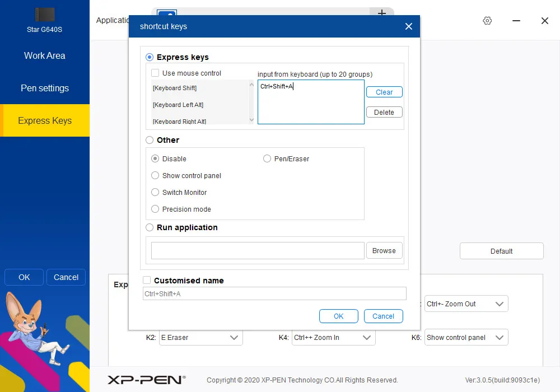560x392 pixels.
Task: Select the Run application radio option
Action: click(x=150, y=227)
